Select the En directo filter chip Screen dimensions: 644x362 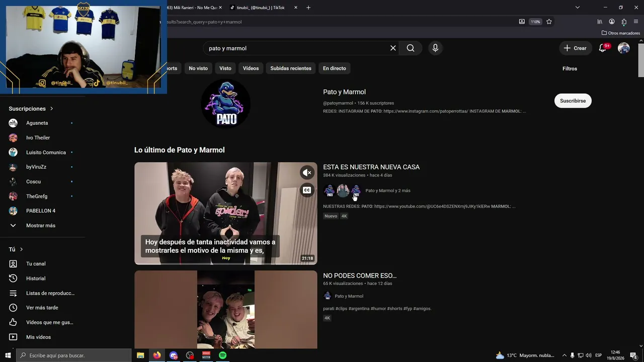coord(335,68)
